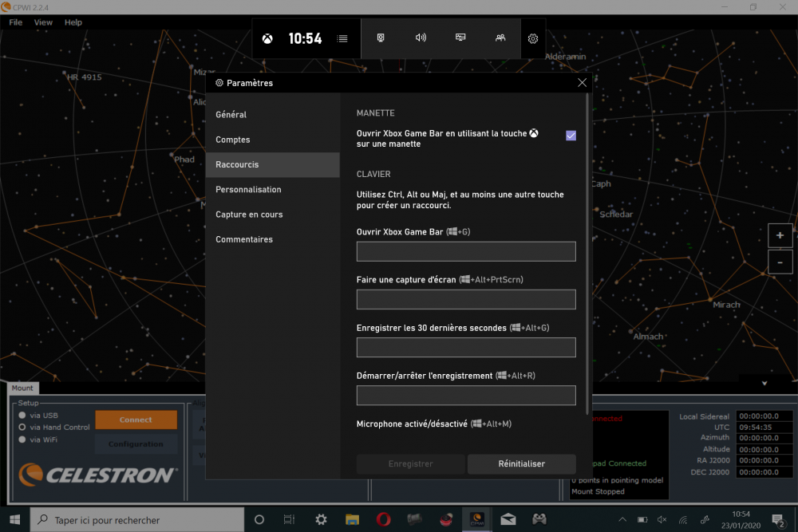Click the Game Bar settings gear
Image resolution: width=798 pixels, height=532 pixels.
click(533, 38)
